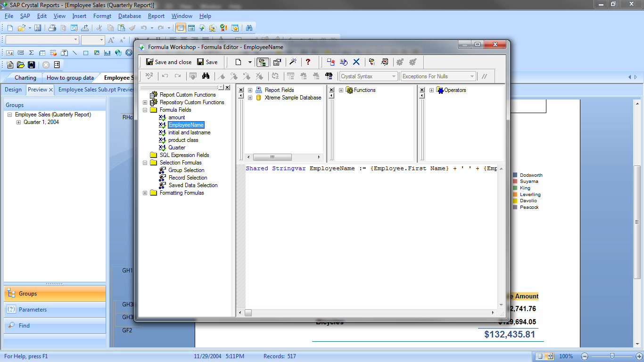Select the Groups panel button
Viewport: 644px width, 362px height.
pos(55,294)
